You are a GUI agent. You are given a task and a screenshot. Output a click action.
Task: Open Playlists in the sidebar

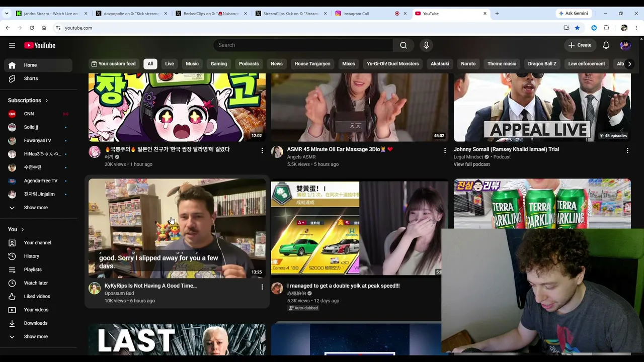(38, 269)
